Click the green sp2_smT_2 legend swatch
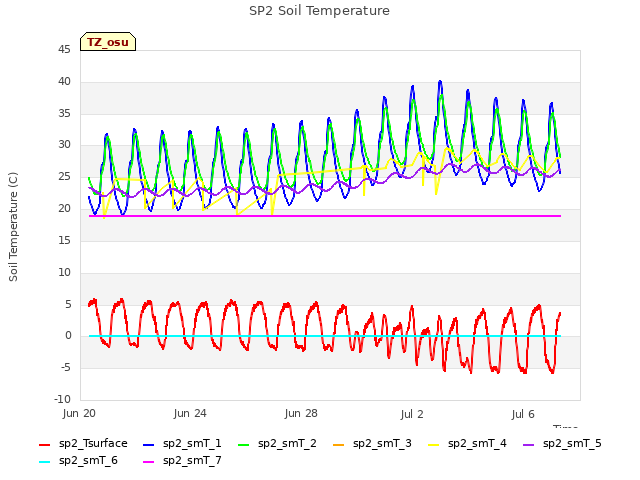This screenshot has height=480, width=640. pyautogui.click(x=244, y=444)
